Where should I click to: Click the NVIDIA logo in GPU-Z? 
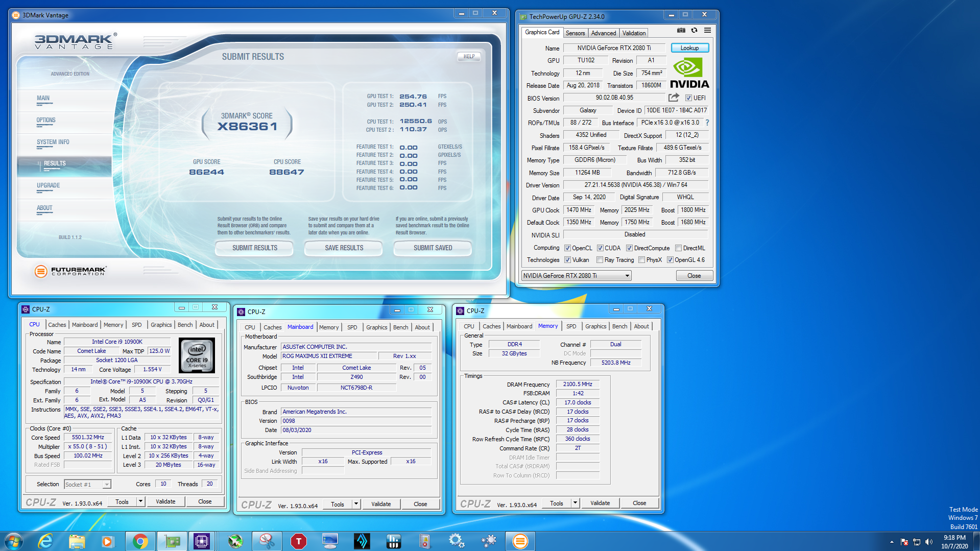pyautogui.click(x=689, y=73)
